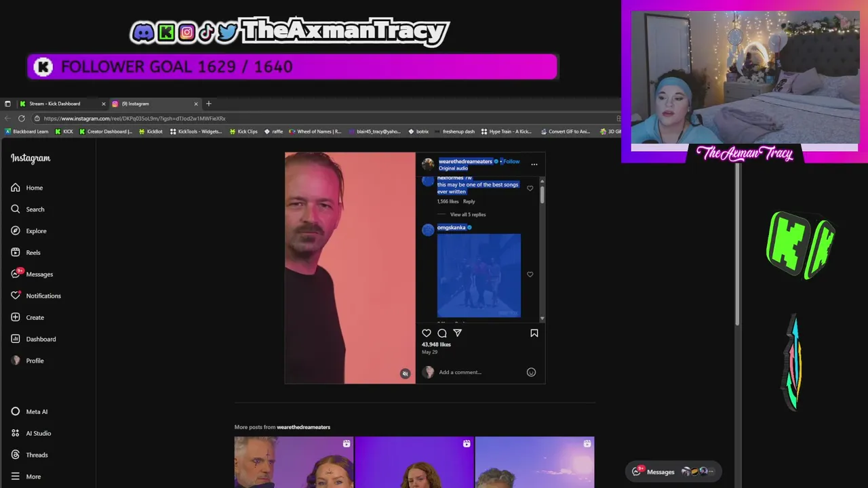View 43,948 likes list
This screenshot has height=488, width=868.
pos(436,344)
